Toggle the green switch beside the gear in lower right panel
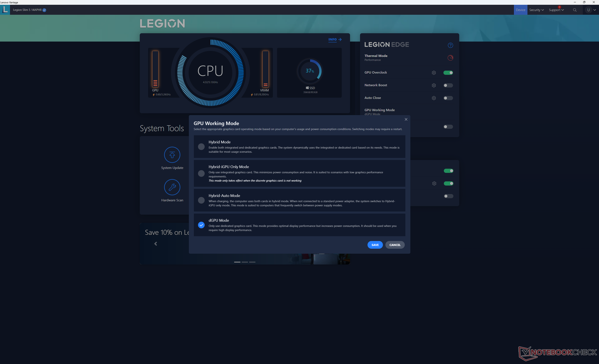 tap(448, 184)
